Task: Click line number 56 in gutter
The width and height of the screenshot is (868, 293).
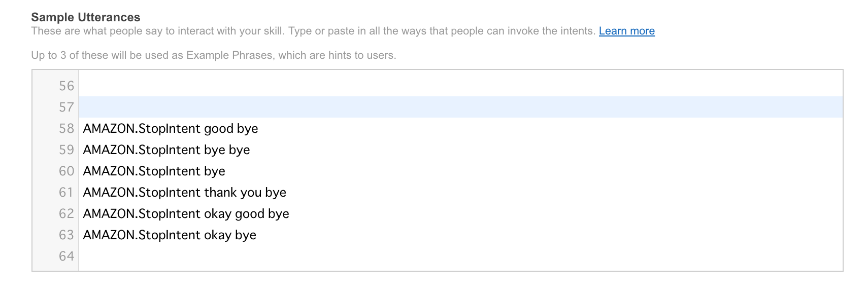Action: click(66, 86)
